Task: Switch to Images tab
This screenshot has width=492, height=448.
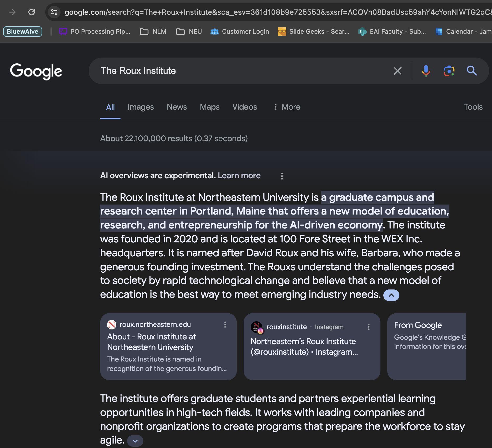Action: click(x=141, y=107)
